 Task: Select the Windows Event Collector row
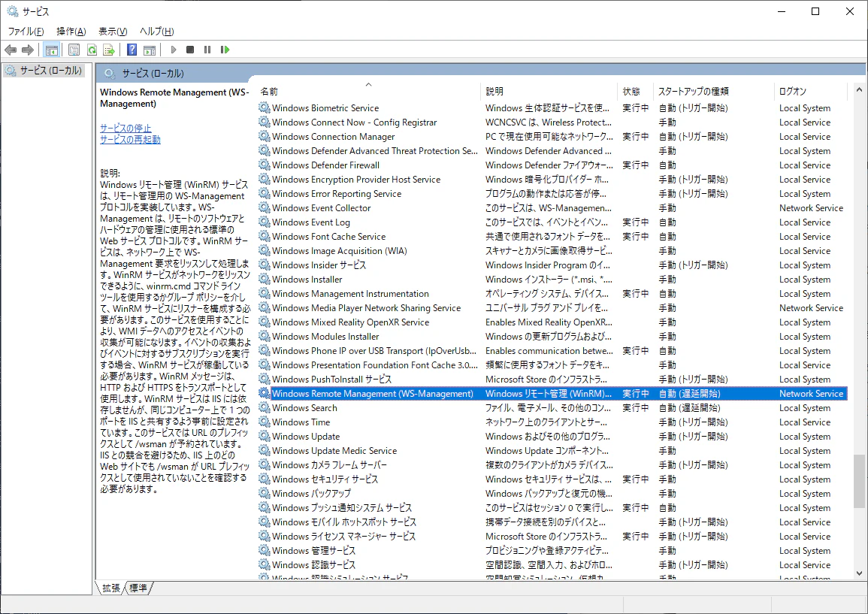pyautogui.click(x=552, y=208)
